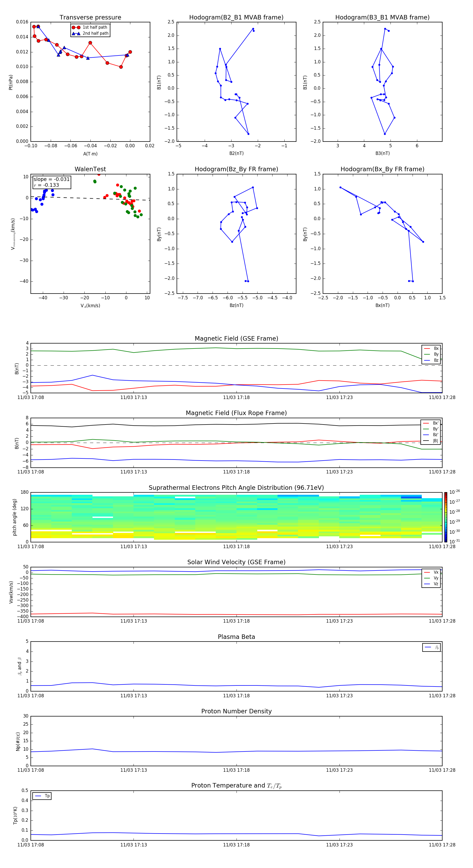Click the "Plasma Beta" plot title
Image resolution: width=473 pixels, height=868 pixels.
coord(236,637)
